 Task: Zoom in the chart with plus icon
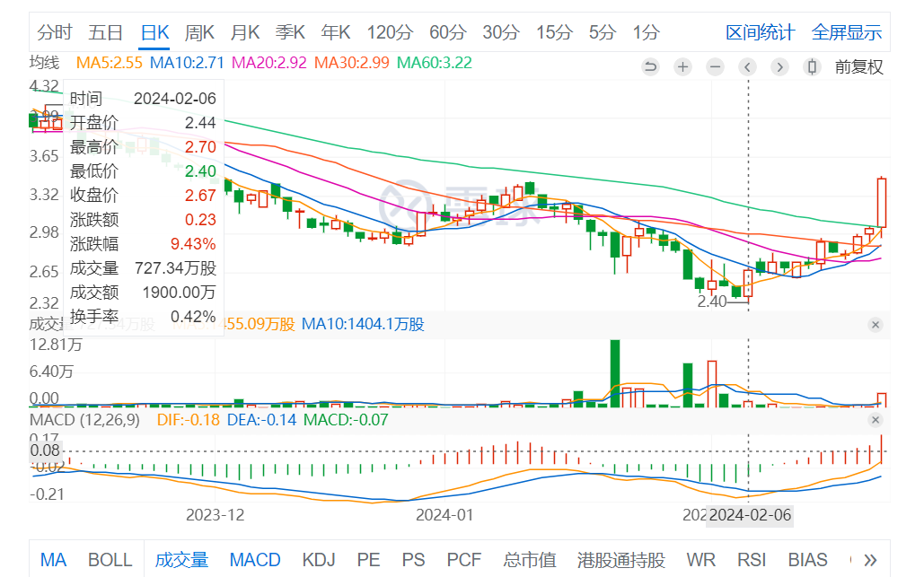pyautogui.click(x=682, y=66)
